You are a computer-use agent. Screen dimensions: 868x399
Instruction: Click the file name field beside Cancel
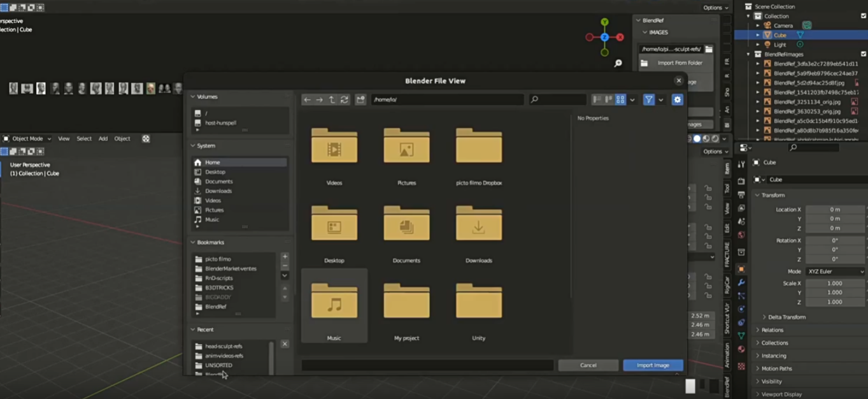tap(427, 365)
